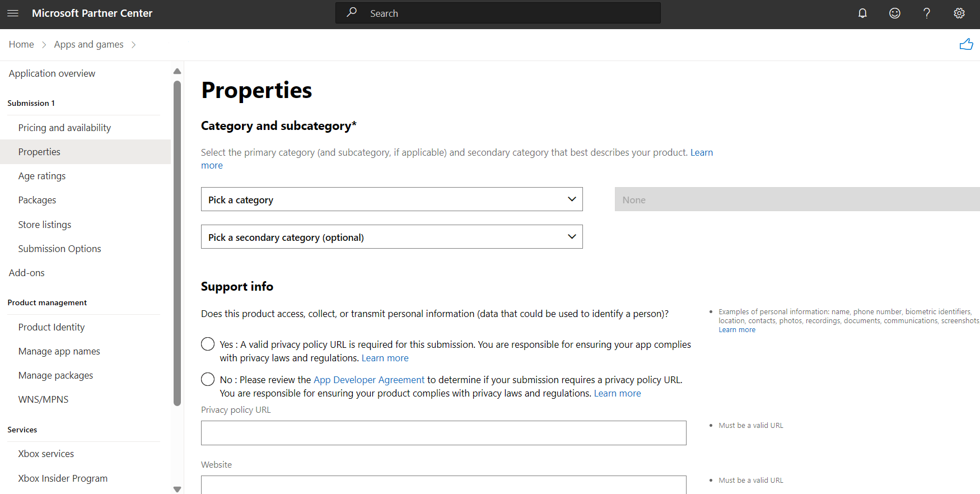Viewport: 980px width, 494px height.
Task: Open Xbox services
Action: [46, 454]
